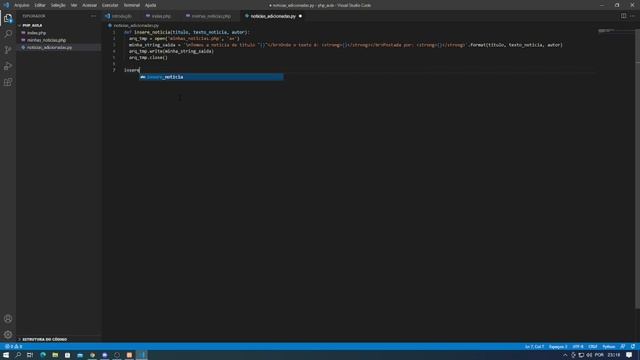Image resolution: width=640 pixels, height=360 pixels.
Task: Open the Source Control view
Action: [x=8, y=50]
